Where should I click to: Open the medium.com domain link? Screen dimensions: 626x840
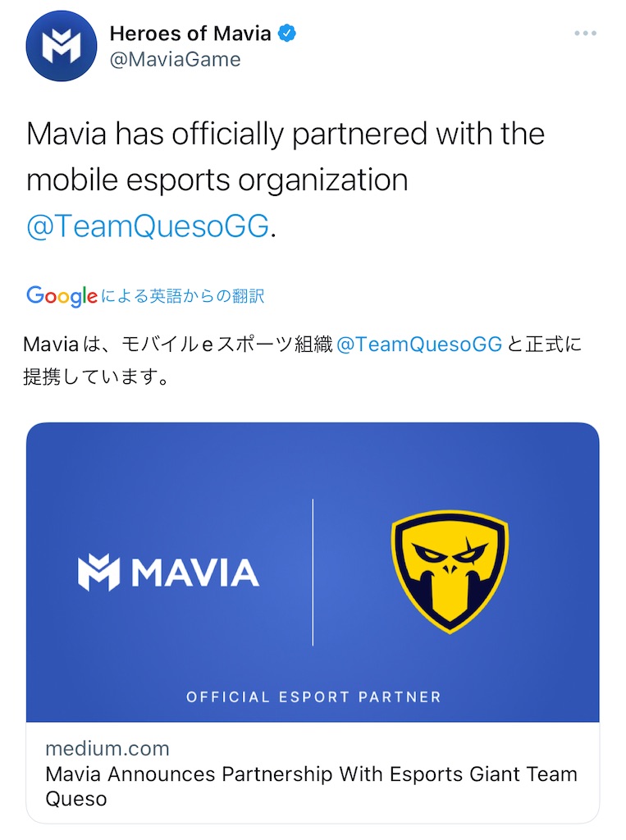pos(107,748)
